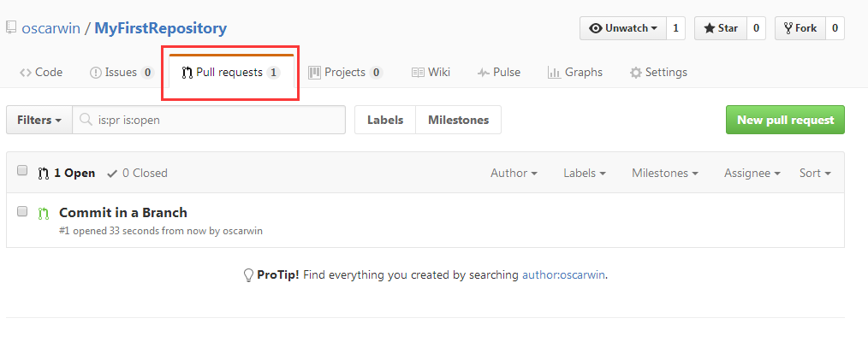This screenshot has width=868, height=342.
Task: Show the 1 Open pull requests
Action: point(67,173)
